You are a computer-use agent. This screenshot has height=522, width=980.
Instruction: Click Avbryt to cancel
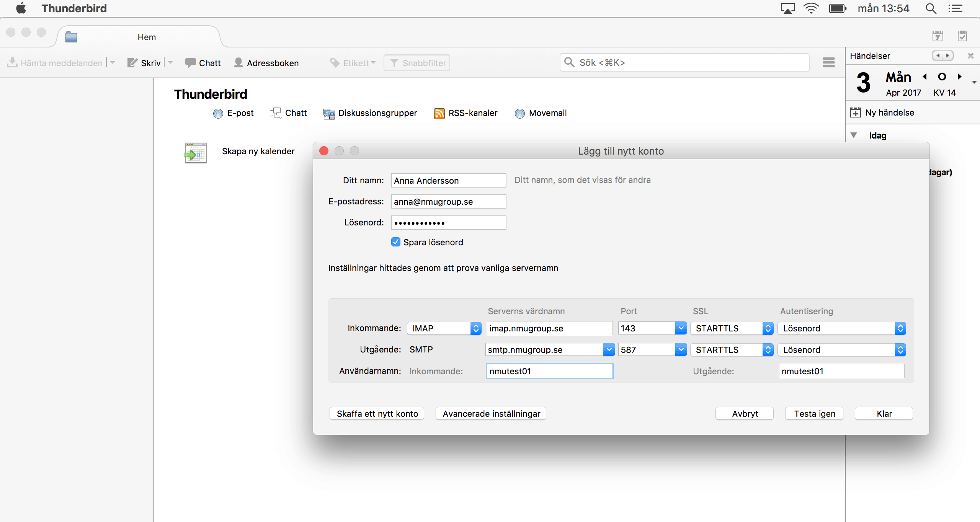pyautogui.click(x=745, y=413)
